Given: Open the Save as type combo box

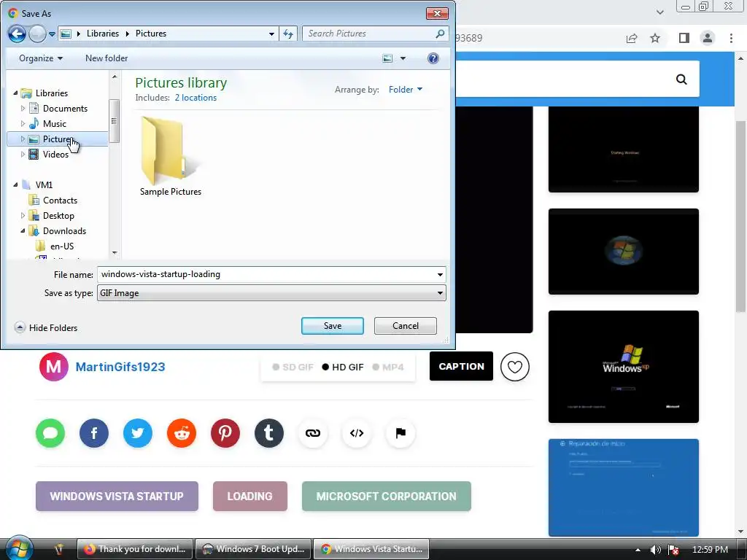Looking at the screenshot, I should 271,293.
